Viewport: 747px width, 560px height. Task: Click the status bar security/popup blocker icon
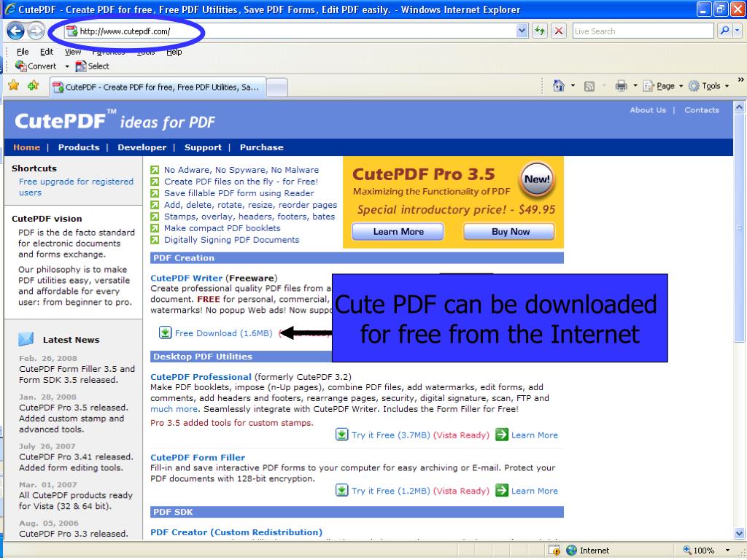pyautogui.click(x=554, y=551)
